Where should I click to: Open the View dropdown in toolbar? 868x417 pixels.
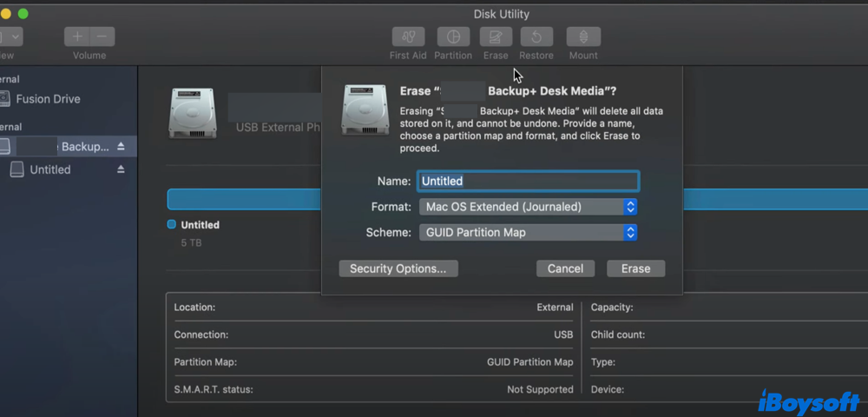pos(10,36)
